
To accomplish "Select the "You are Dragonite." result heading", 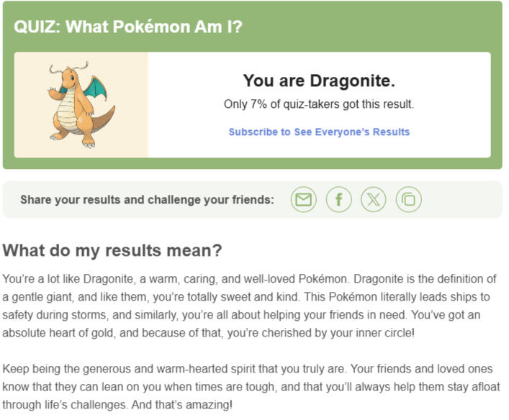I will point(319,81).
